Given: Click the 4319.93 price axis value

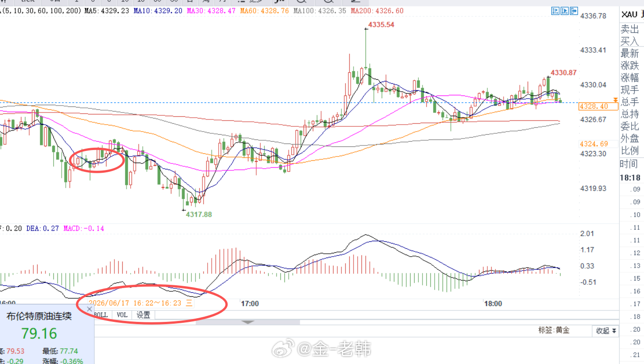Looking at the screenshot, I should tap(593, 188).
